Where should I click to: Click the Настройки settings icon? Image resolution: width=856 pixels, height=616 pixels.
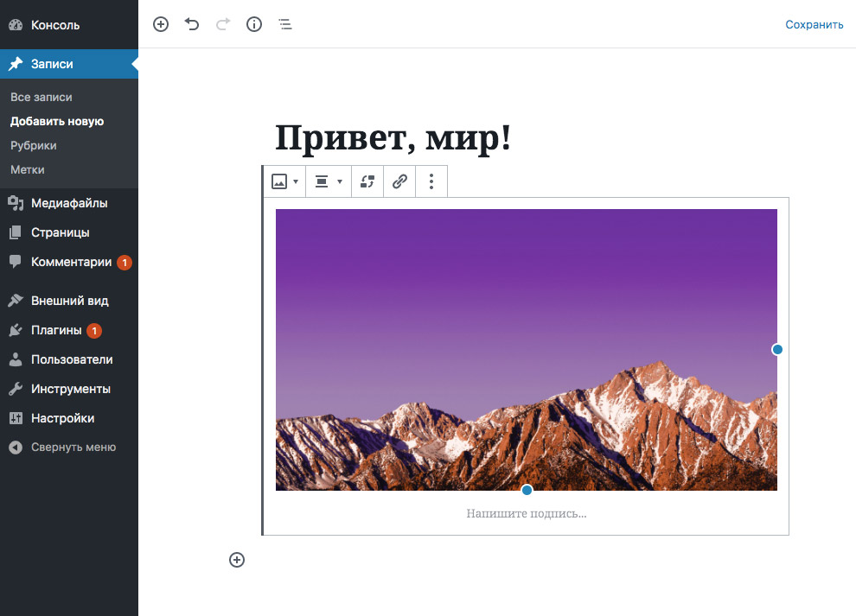click(16, 418)
